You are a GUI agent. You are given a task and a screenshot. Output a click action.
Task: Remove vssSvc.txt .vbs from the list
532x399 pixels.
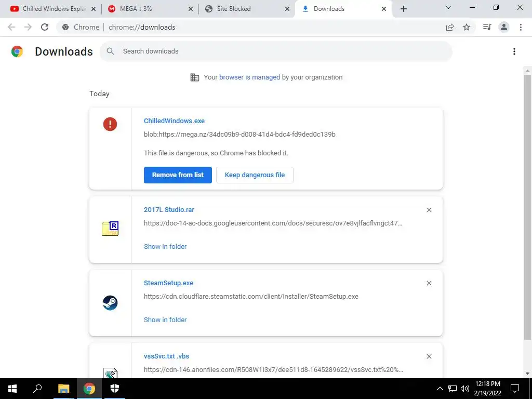coord(429,356)
